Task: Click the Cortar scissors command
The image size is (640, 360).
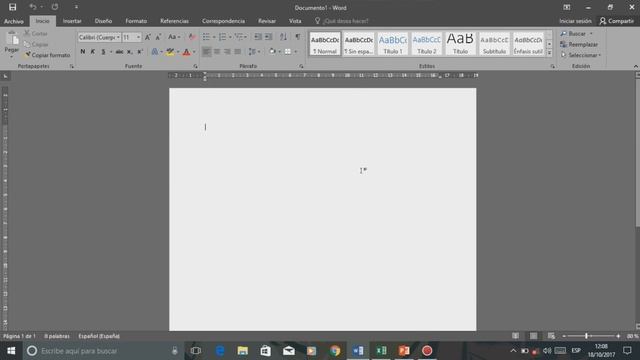Action: [36, 33]
